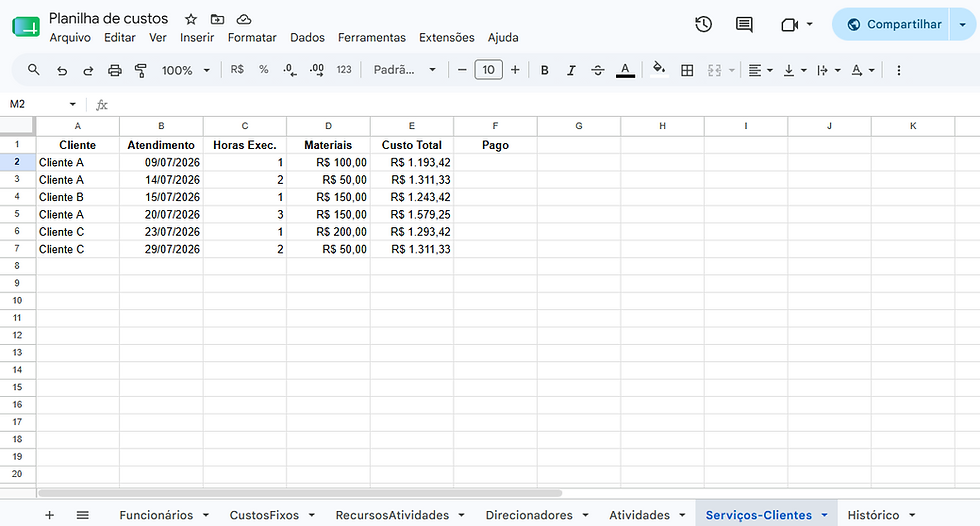This screenshot has height=526, width=980.
Task: Open the Ajuda menu
Action: point(503,37)
